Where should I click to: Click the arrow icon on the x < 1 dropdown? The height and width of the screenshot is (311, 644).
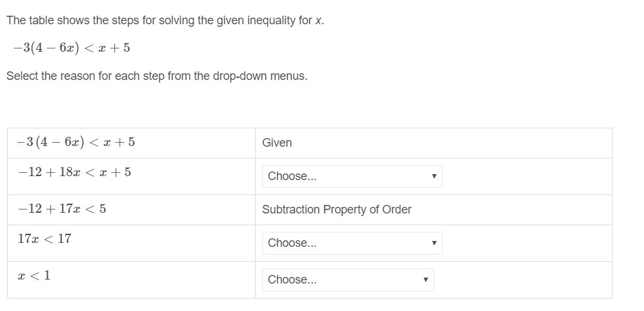pyautogui.click(x=426, y=280)
